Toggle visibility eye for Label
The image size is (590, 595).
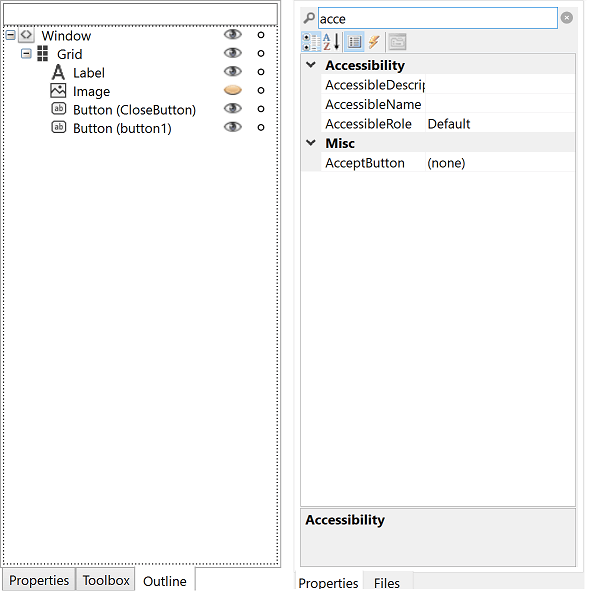(x=233, y=71)
